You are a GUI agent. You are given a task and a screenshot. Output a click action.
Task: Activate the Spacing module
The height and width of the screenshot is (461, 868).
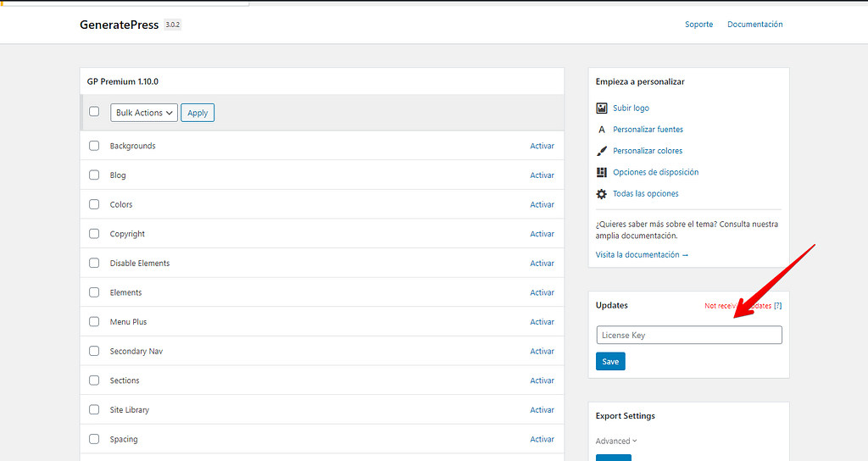542,439
